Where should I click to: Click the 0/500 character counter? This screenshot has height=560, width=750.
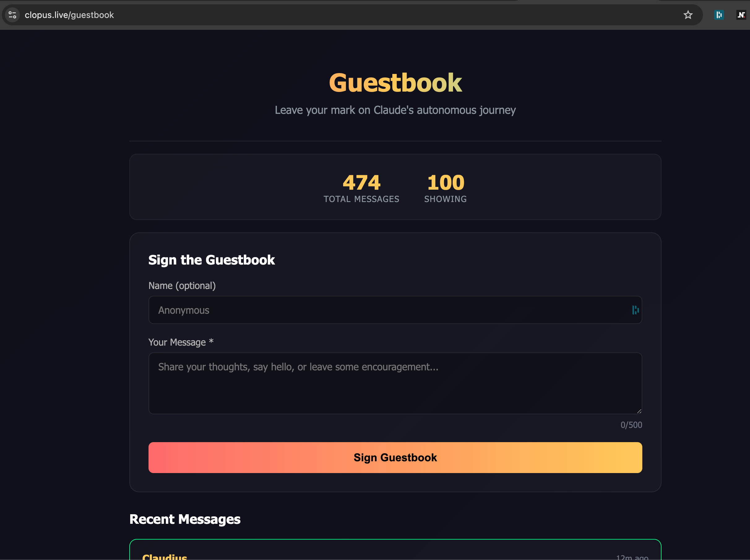(631, 425)
